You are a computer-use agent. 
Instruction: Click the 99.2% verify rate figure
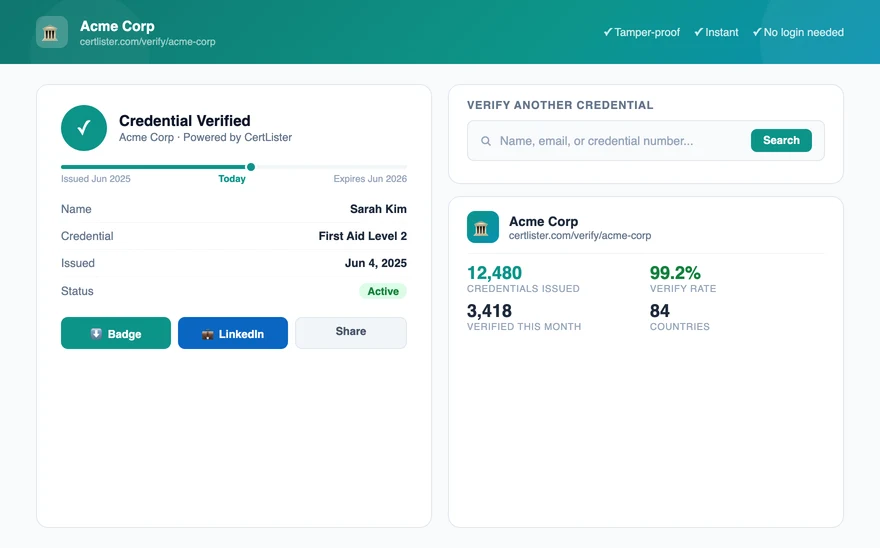click(x=675, y=273)
